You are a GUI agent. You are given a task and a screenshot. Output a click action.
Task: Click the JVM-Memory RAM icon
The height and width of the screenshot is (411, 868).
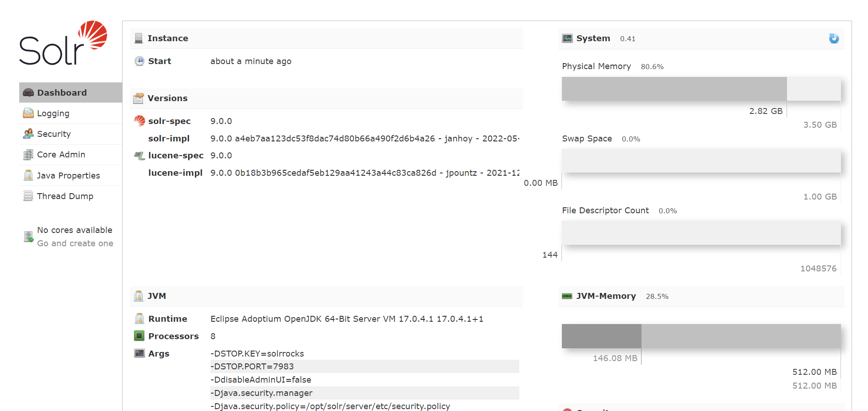pyautogui.click(x=567, y=296)
